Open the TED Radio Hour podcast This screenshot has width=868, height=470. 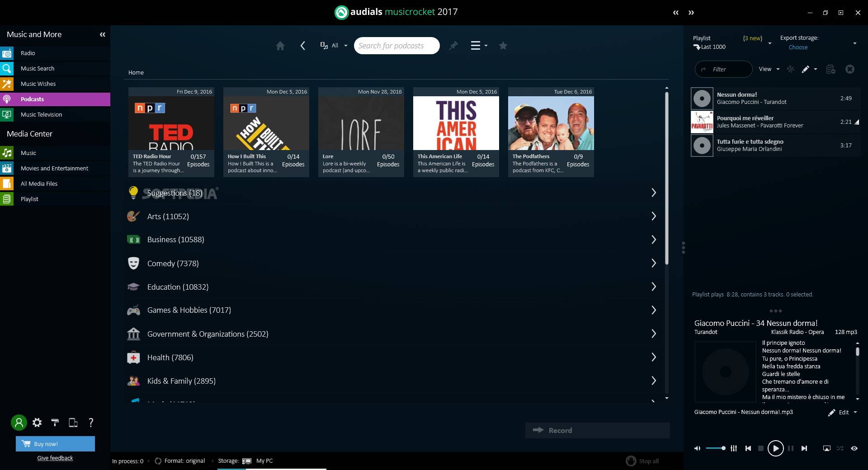point(171,132)
